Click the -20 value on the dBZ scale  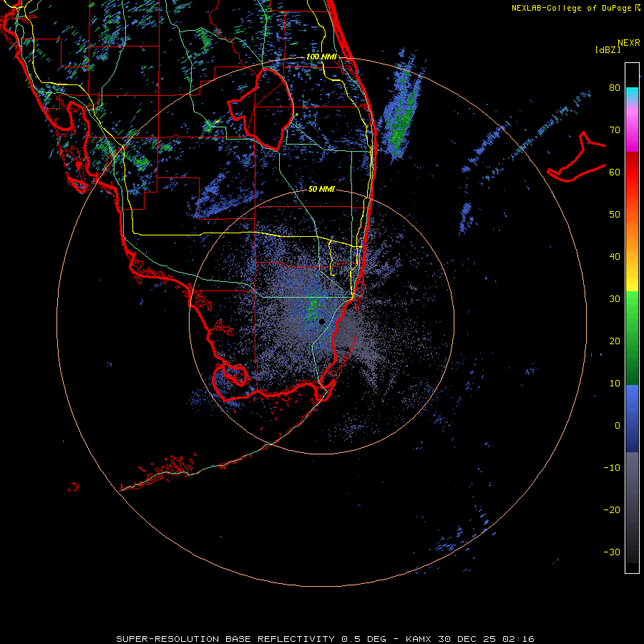pyautogui.click(x=612, y=510)
